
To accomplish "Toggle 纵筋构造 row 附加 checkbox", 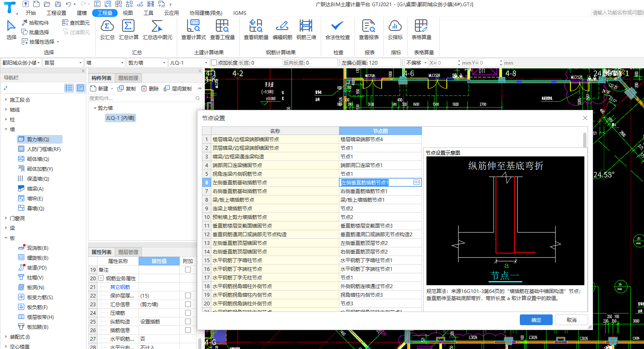I will point(188,321).
